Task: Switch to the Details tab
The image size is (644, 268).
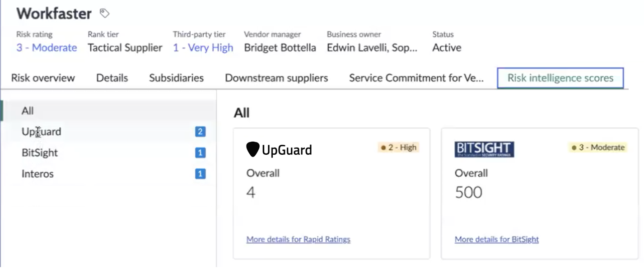Action: [x=112, y=78]
